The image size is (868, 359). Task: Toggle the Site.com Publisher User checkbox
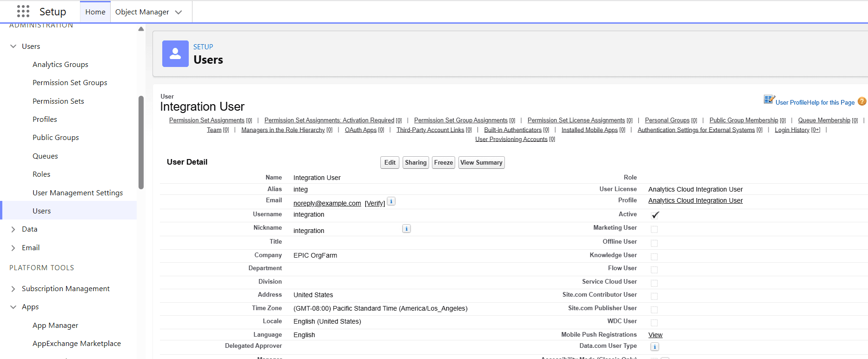(654, 310)
